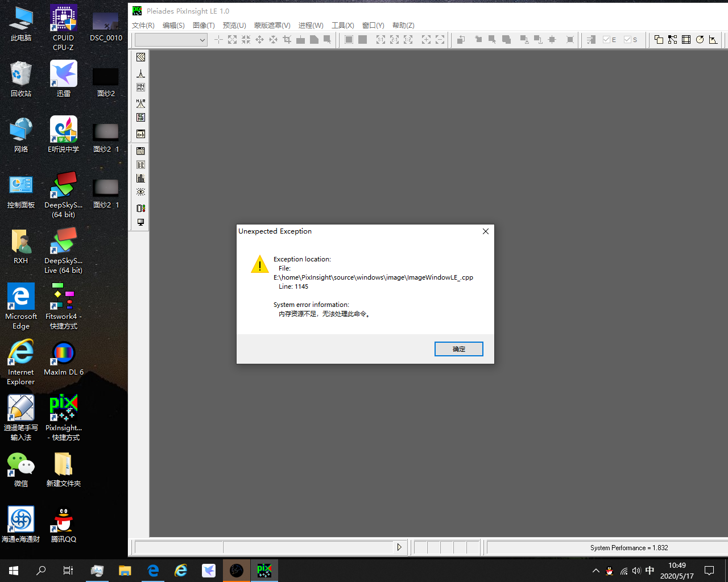The image size is (728, 582).
Task: Select the DeepSkyStacker (64 bit) desktop icon
Action: tap(64, 194)
